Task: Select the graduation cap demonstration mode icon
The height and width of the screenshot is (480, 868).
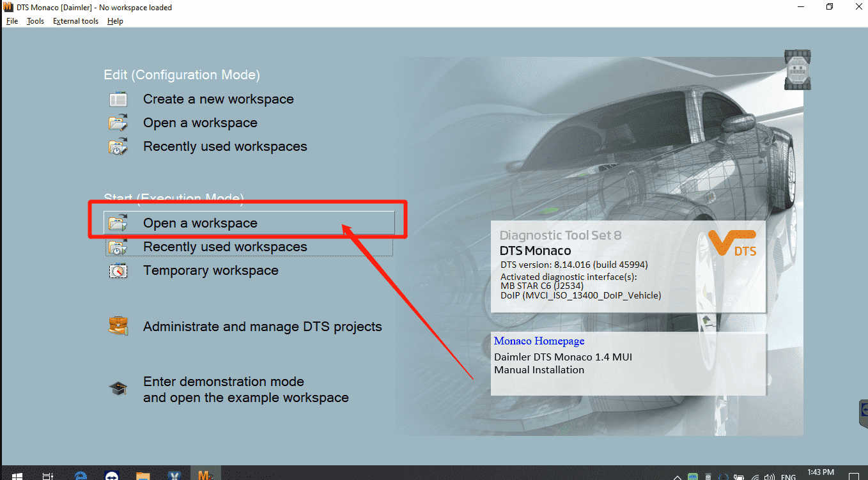Action: click(118, 387)
